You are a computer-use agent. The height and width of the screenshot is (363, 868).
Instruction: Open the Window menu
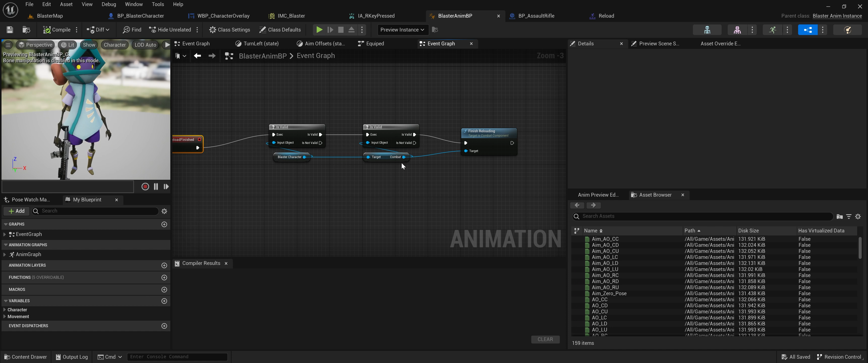[133, 4]
